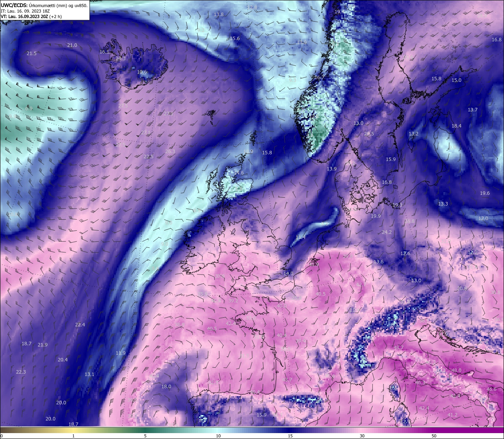
Task: Click the color scale label 30
Action: point(362,436)
